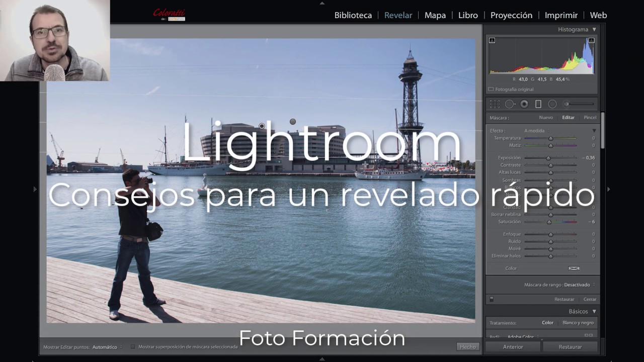Click the selected gradient pin on photo
The width and height of the screenshot is (644, 362).
click(262, 126)
